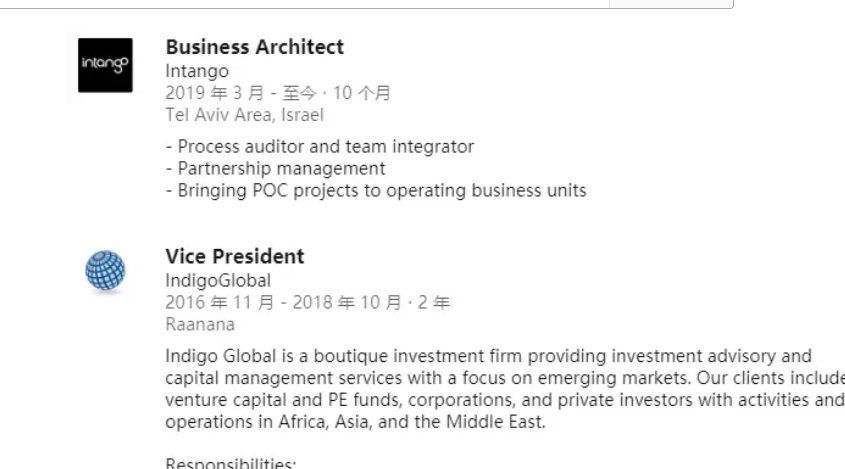This screenshot has width=845, height=469.
Task: Click the Intango company name text
Action: point(197,71)
